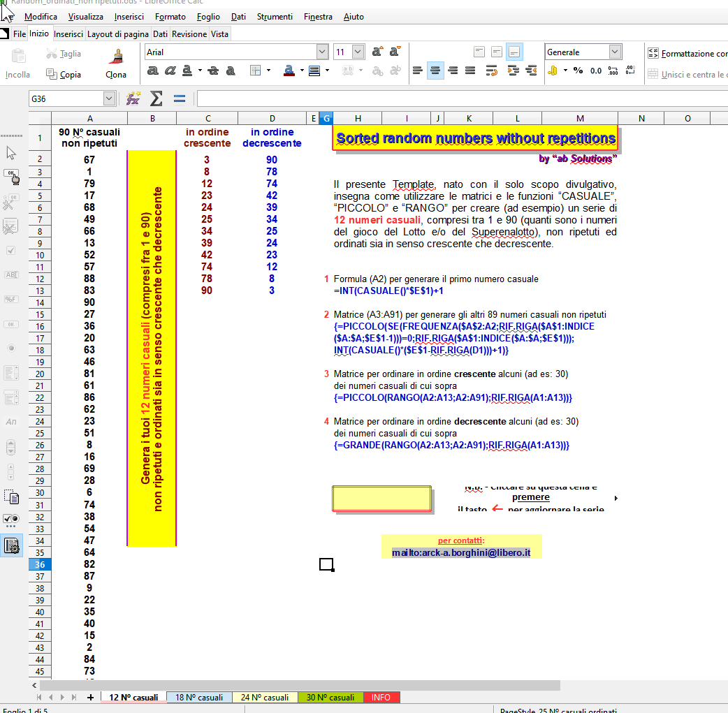Open conditional formatting (Formattazione)
The height and width of the screenshot is (713, 728).
click(x=688, y=53)
